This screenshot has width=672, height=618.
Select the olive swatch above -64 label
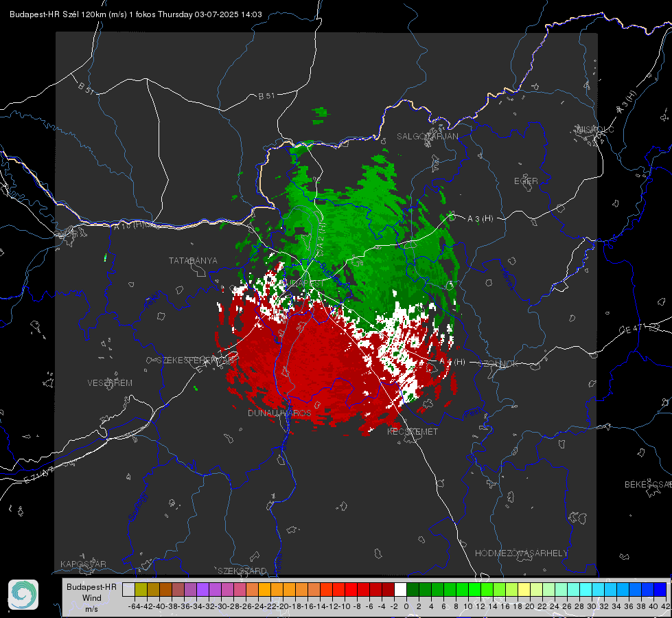(141, 589)
